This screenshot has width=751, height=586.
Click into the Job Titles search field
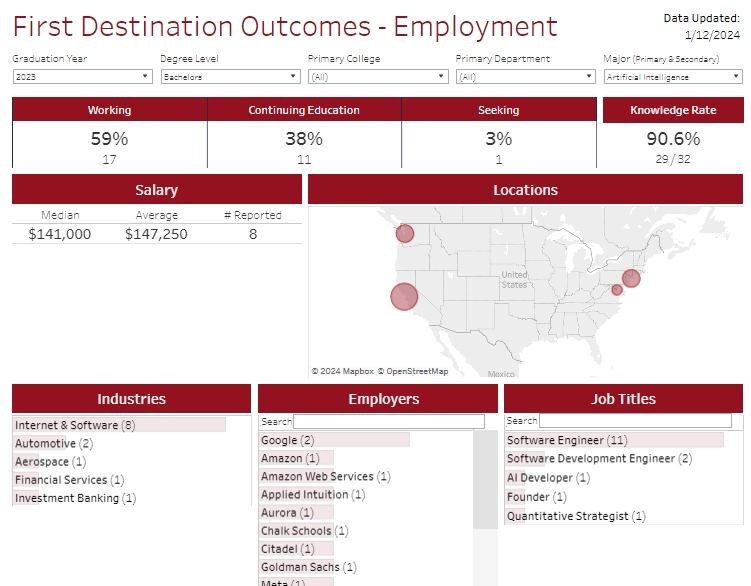pos(635,421)
